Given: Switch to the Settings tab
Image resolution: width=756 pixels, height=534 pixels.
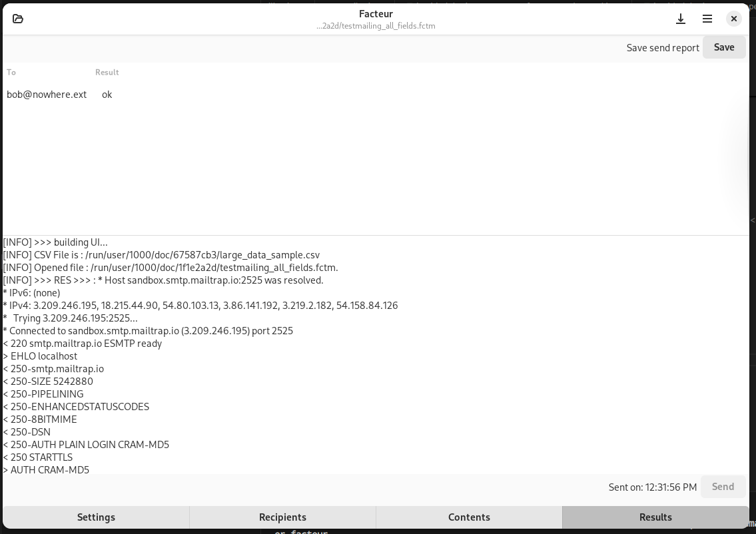Looking at the screenshot, I should pyautogui.click(x=96, y=517).
